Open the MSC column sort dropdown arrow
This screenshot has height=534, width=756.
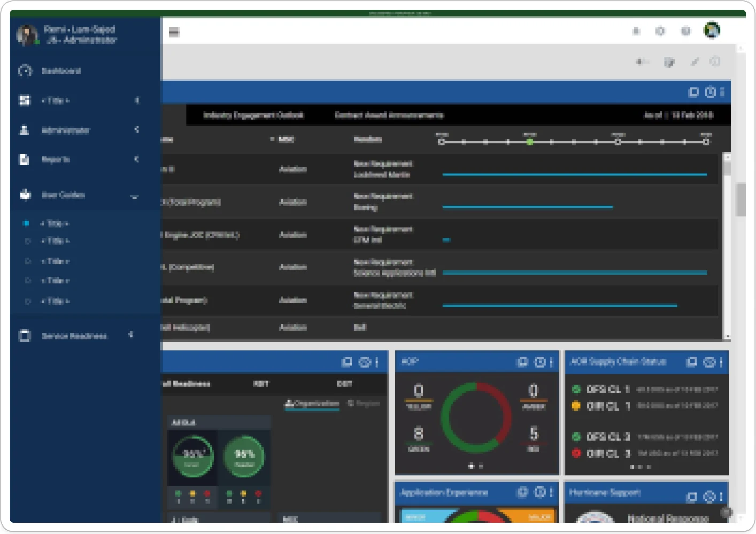272,139
